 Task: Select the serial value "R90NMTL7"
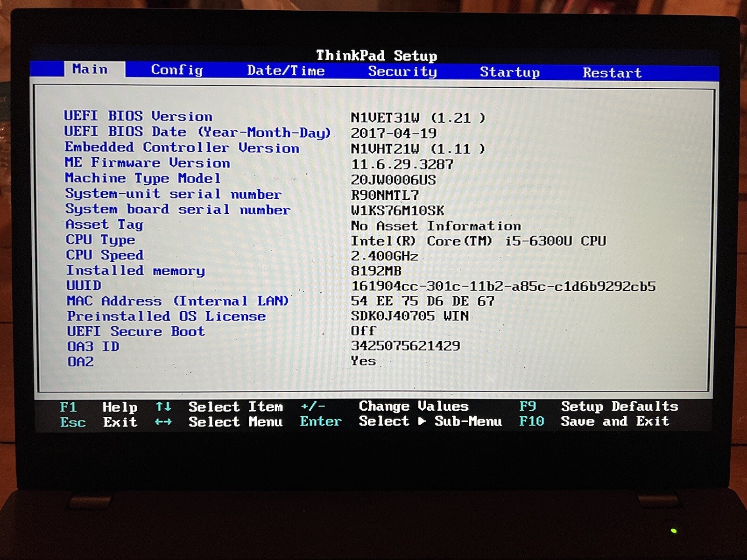(385, 195)
